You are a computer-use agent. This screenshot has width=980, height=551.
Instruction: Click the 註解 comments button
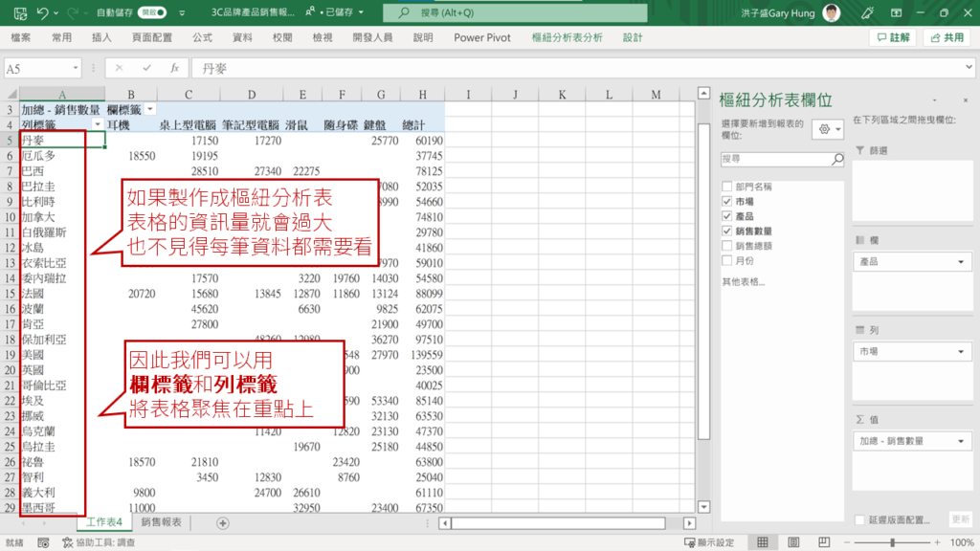click(x=893, y=37)
